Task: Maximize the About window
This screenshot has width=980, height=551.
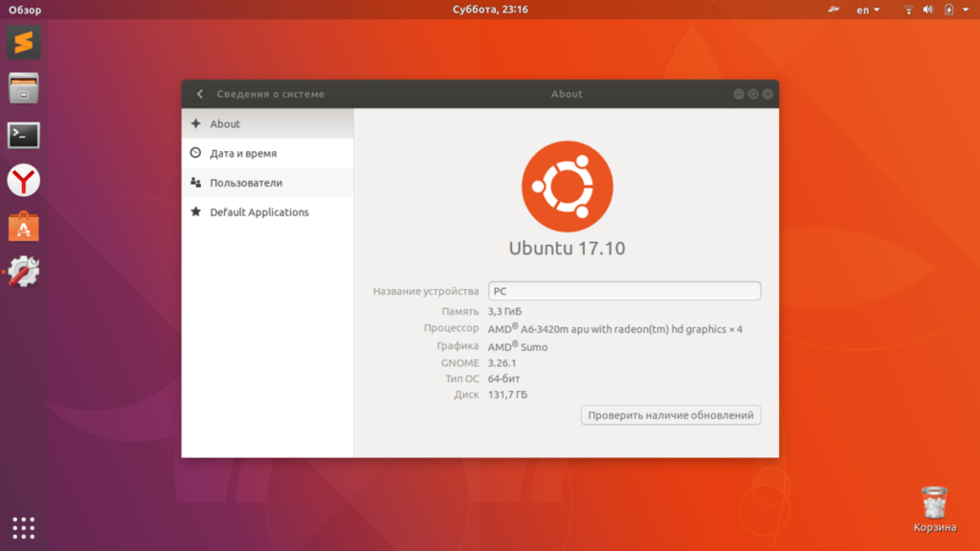Action: click(753, 94)
